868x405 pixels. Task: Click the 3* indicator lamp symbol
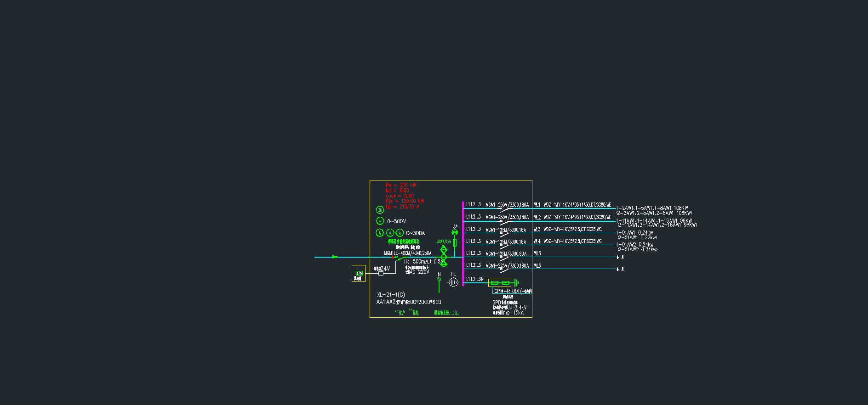455,232
